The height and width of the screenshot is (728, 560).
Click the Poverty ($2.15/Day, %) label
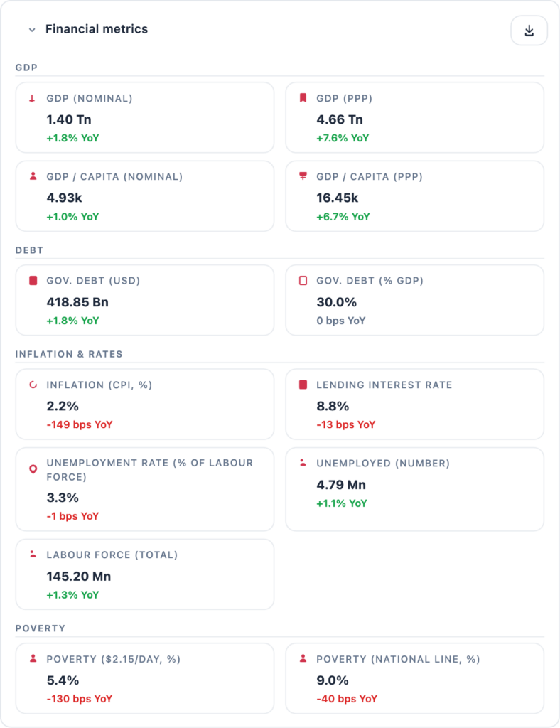[x=114, y=659]
